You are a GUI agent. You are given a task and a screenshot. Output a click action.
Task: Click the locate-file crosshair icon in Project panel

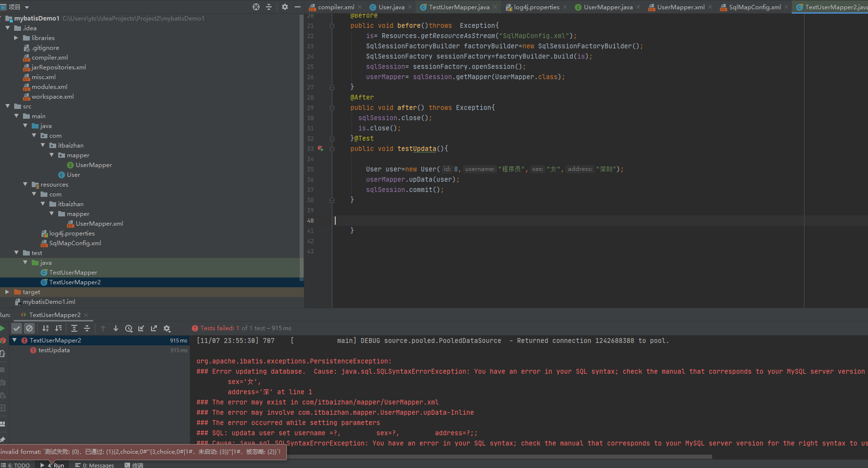(256, 7)
